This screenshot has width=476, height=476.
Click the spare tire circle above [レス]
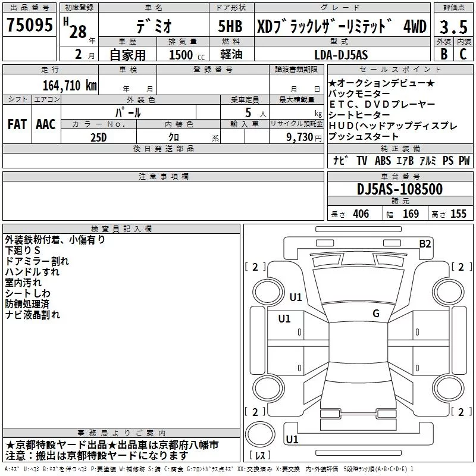(x=260, y=434)
